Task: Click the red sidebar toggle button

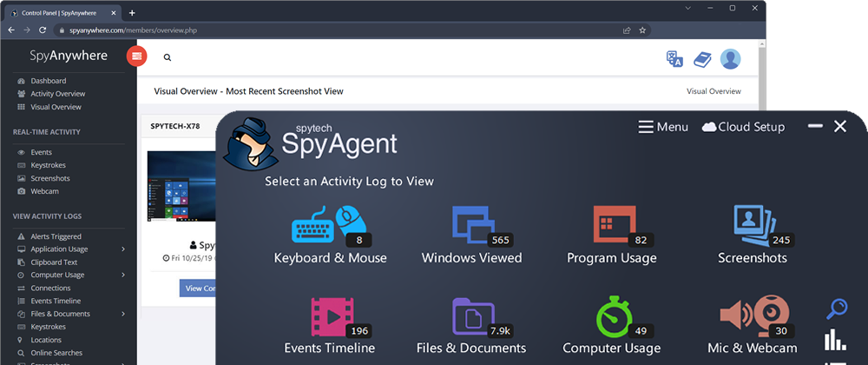Action: coord(137,56)
